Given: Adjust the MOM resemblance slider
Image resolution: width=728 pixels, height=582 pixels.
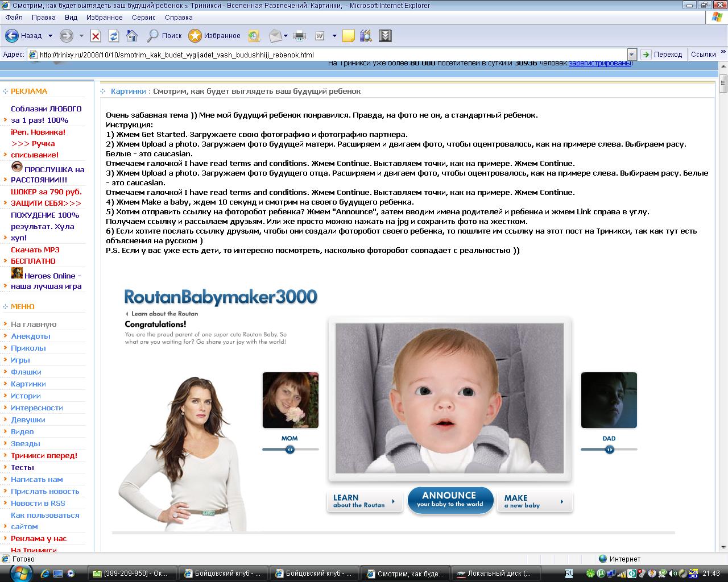Looking at the screenshot, I should pyautogui.click(x=290, y=450).
